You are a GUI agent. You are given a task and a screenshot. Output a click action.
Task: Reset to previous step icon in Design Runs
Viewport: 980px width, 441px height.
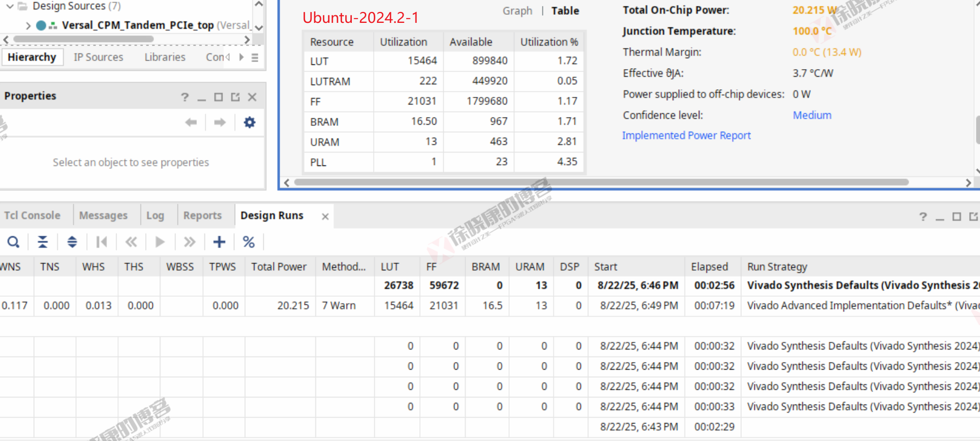[131, 242]
